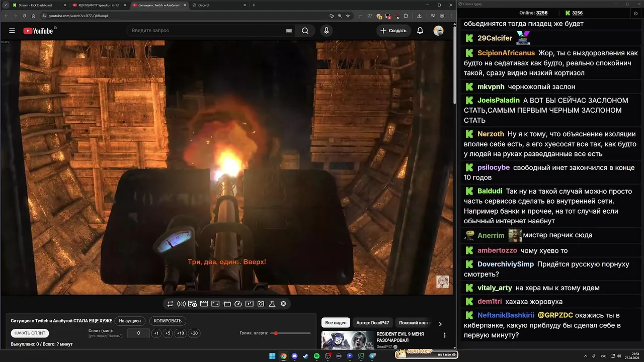Open a new Chrome tab
This screenshot has width=644, height=362.
tap(254, 5)
